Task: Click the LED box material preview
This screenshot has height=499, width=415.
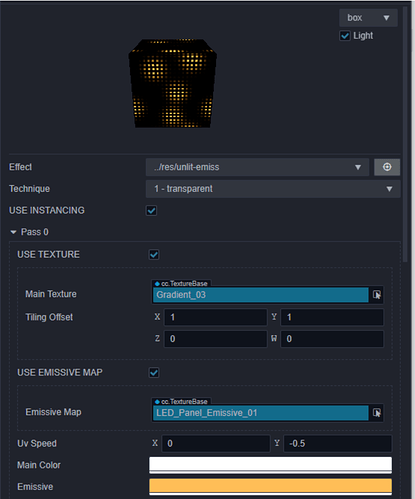Action: point(173,83)
